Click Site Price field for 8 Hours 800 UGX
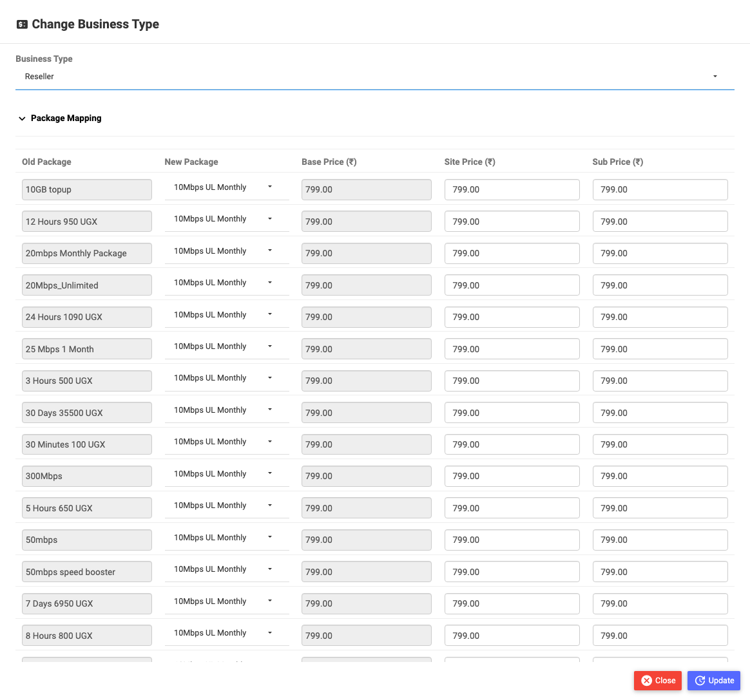750x700 pixels. 512,636
